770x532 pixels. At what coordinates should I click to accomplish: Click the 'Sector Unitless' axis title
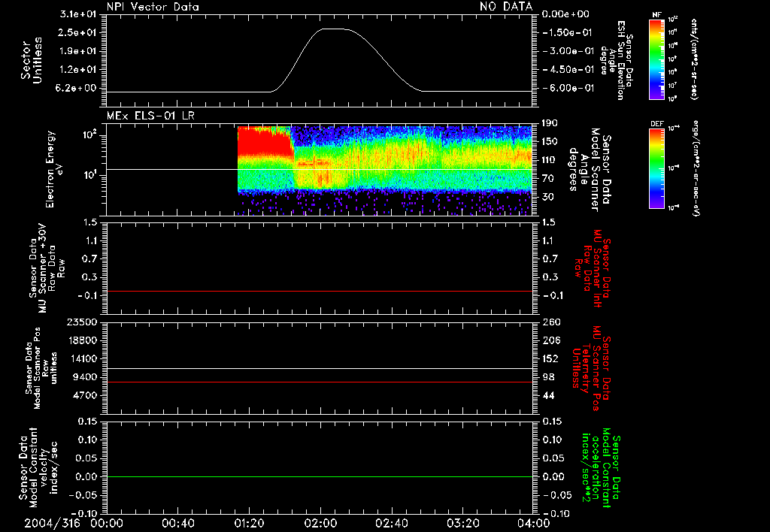32,60
